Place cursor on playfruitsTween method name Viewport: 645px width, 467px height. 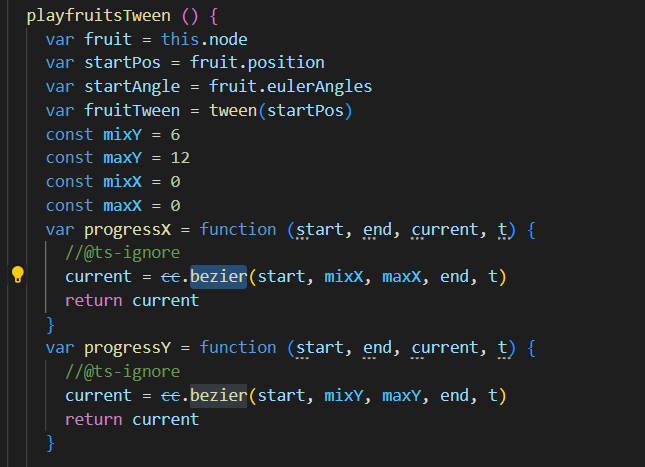[89, 16]
